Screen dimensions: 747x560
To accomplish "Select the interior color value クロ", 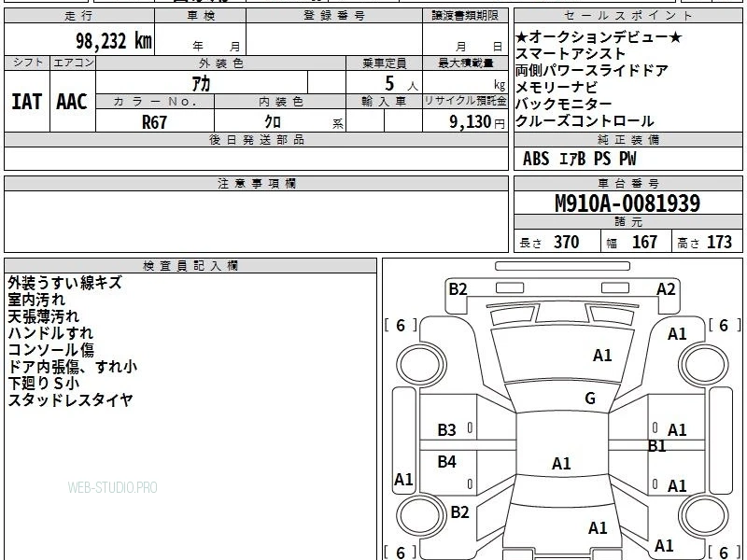I will (x=273, y=122).
